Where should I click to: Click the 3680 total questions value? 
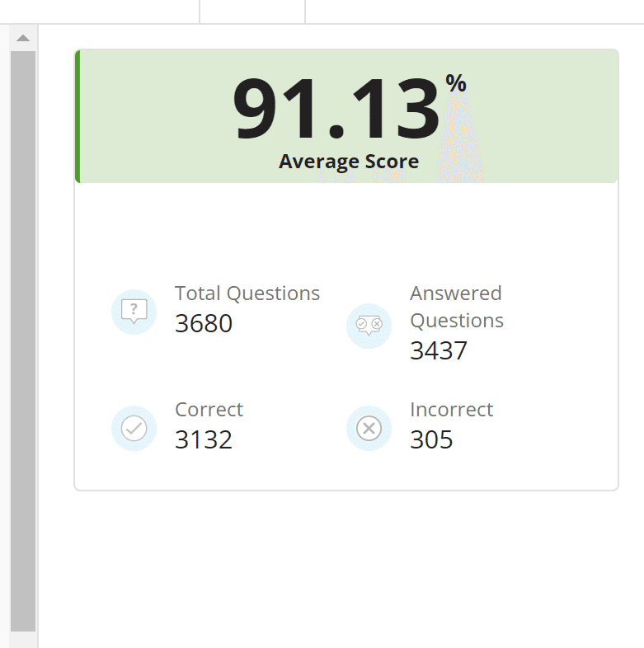(x=204, y=323)
